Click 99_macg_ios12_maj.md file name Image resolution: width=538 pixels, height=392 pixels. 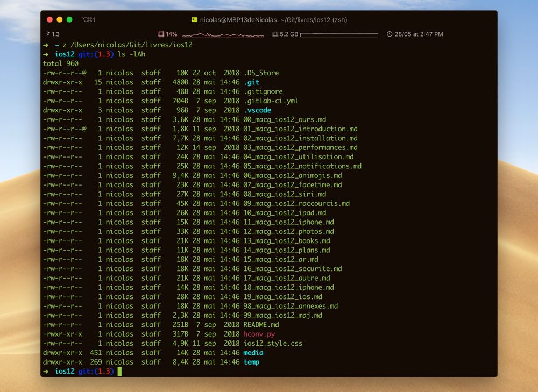(283, 315)
